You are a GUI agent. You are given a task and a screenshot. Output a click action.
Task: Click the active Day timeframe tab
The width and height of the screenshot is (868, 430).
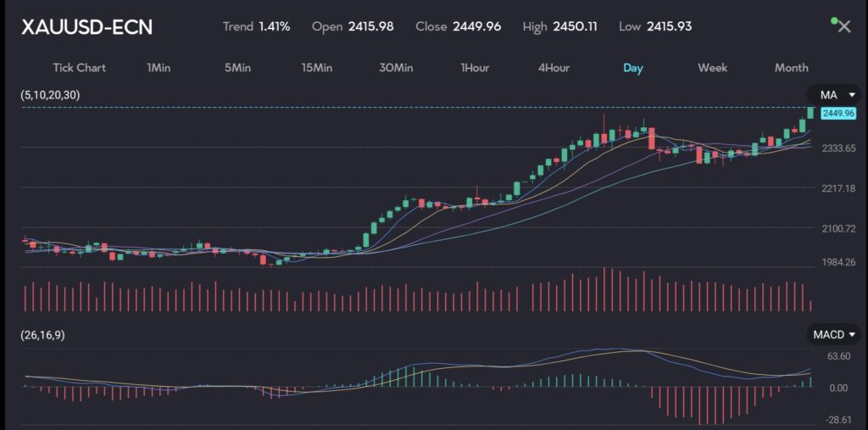[x=632, y=68]
